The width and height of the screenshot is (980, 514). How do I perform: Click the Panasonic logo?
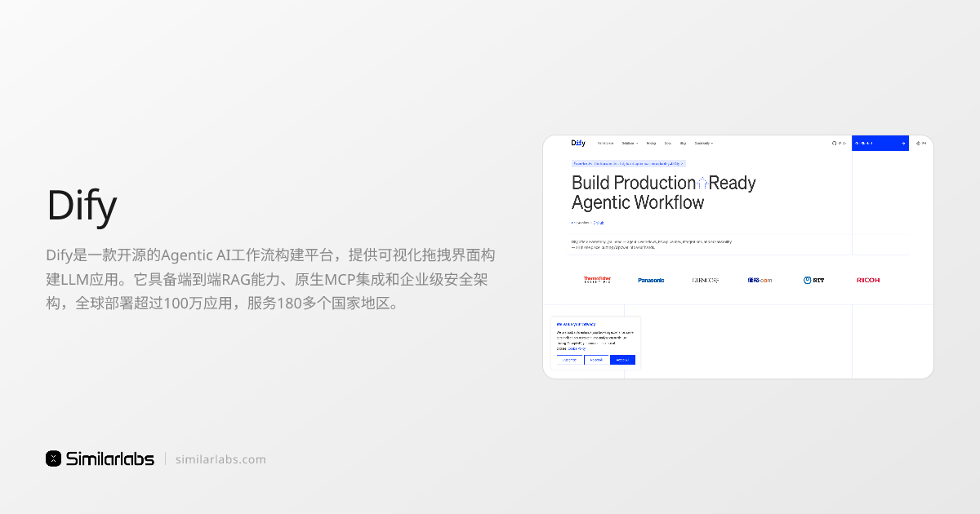click(651, 280)
